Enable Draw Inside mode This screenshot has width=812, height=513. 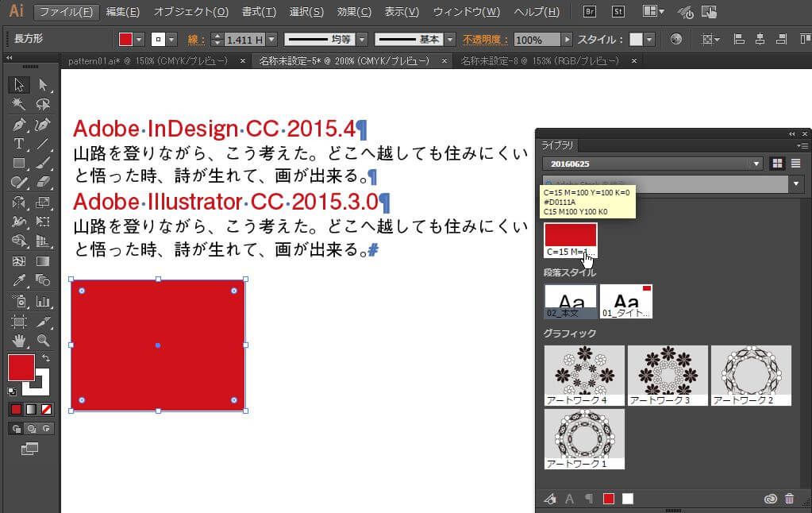[46, 429]
